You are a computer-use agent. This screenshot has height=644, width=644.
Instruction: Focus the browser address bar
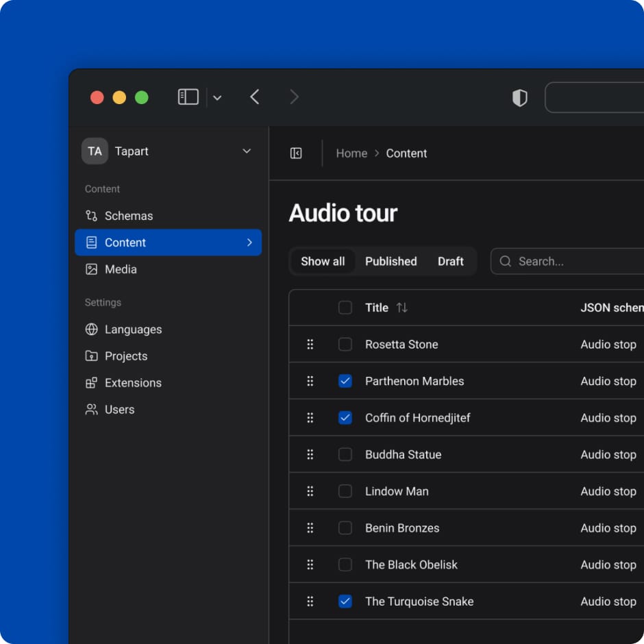[594, 98]
